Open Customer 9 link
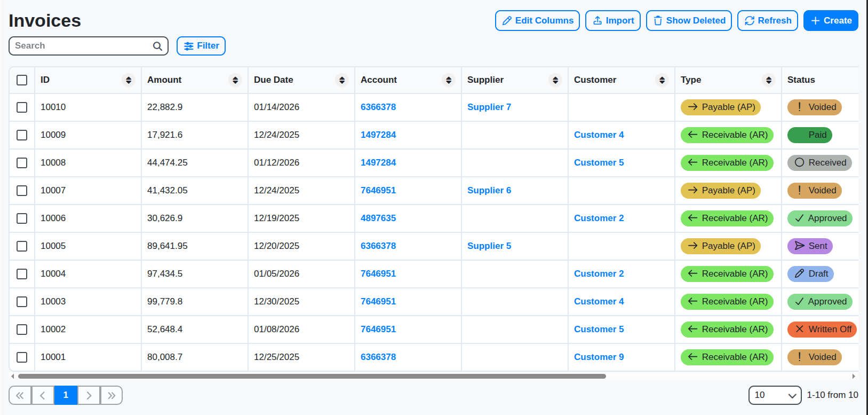The width and height of the screenshot is (868, 415). click(x=599, y=357)
